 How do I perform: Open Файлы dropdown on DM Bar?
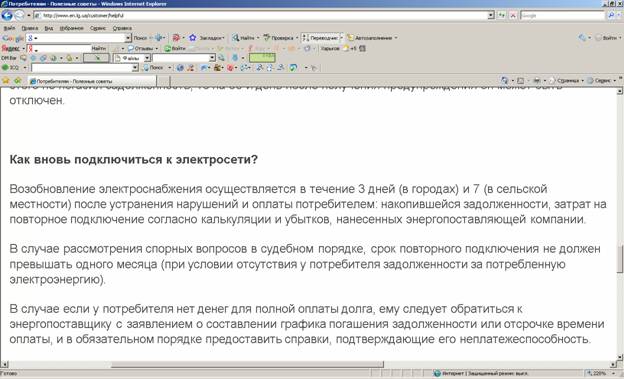pyautogui.click(x=147, y=58)
